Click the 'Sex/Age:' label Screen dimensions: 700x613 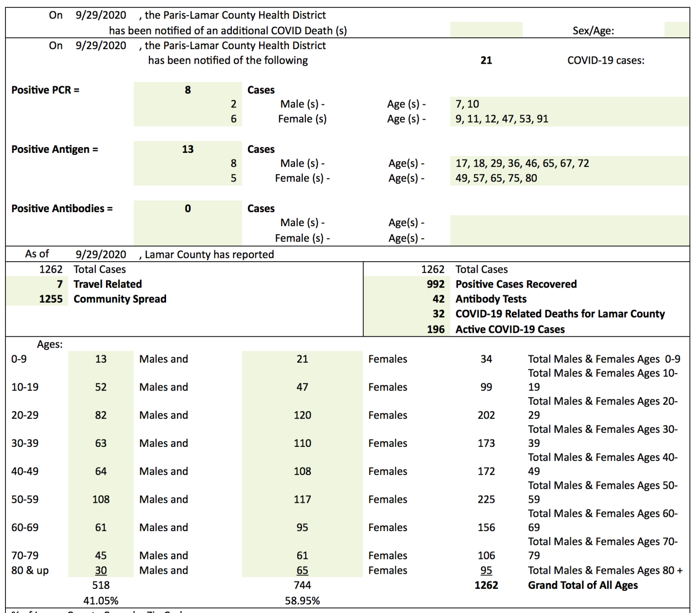pyautogui.click(x=593, y=30)
